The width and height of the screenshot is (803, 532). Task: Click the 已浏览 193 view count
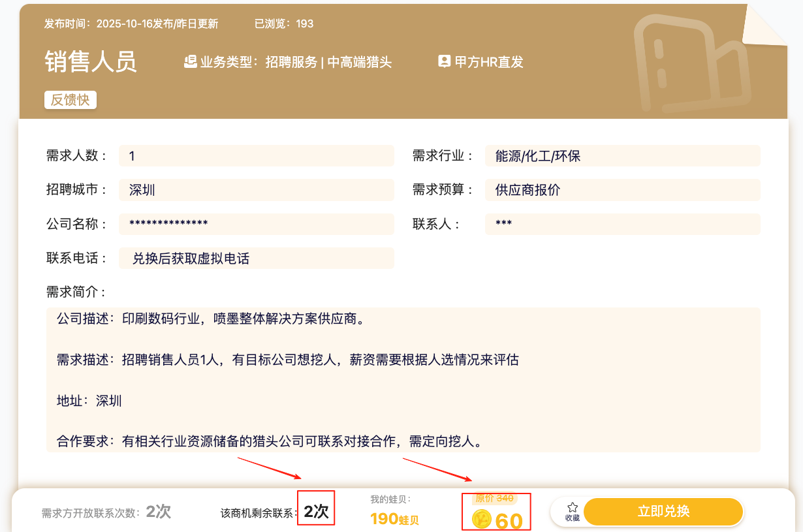pyautogui.click(x=284, y=24)
